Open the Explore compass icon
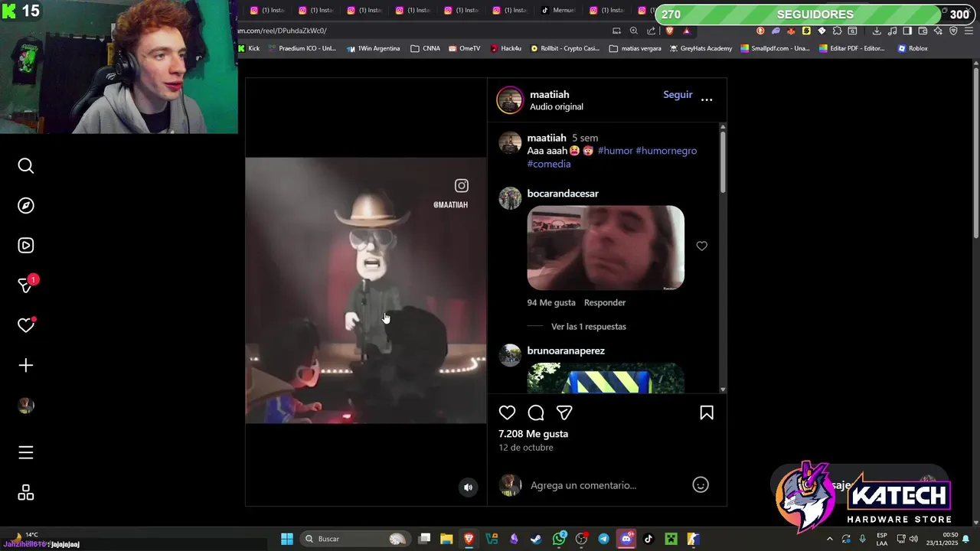Screen dimensions: 980x551 coord(26,206)
